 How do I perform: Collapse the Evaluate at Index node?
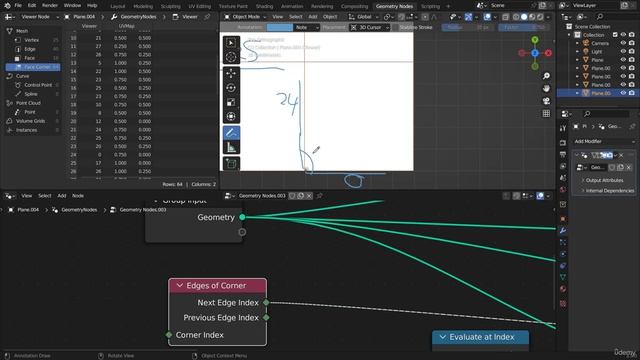pos(442,337)
